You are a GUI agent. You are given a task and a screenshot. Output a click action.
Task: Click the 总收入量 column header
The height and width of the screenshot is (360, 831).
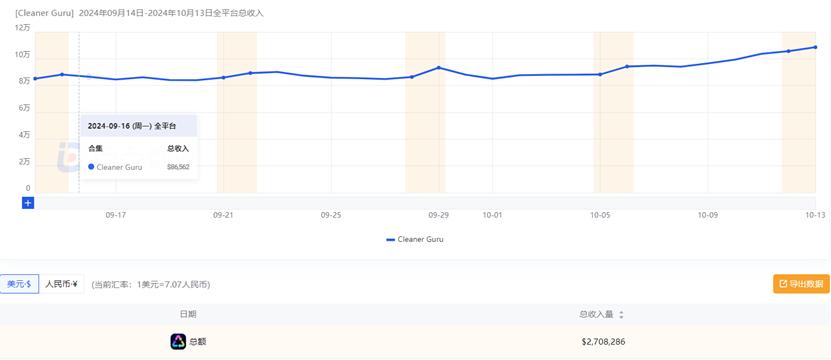[596, 314]
